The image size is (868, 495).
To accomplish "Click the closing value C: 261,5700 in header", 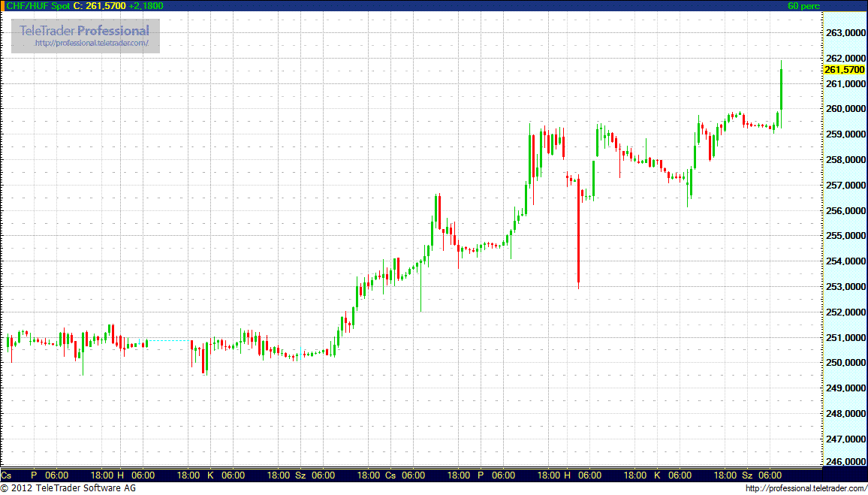I will click(100, 5).
